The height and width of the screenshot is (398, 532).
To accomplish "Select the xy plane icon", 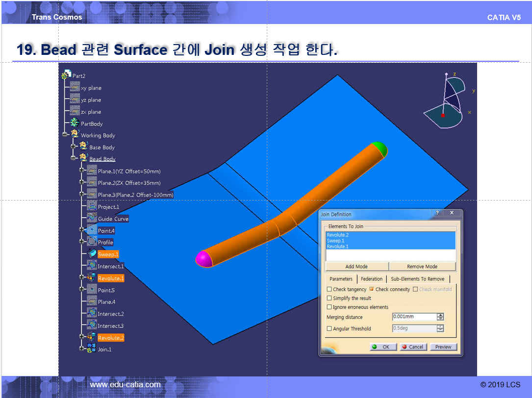I will tap(75, 87).
